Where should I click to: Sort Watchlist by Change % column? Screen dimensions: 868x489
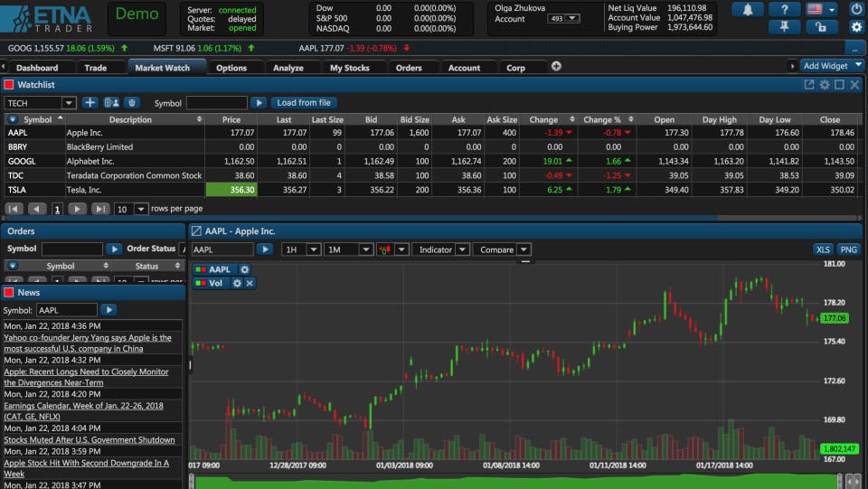608,119
